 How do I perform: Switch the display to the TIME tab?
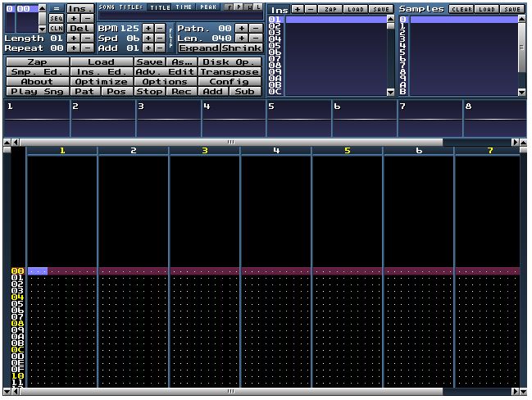[184, 7]
